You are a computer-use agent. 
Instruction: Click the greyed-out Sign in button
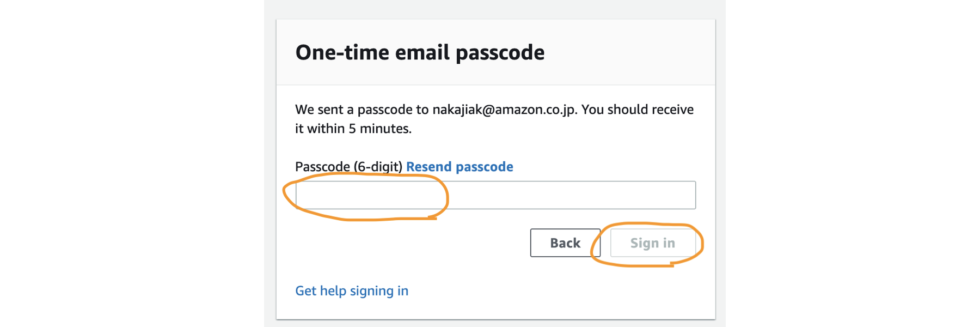pos(653,243)
